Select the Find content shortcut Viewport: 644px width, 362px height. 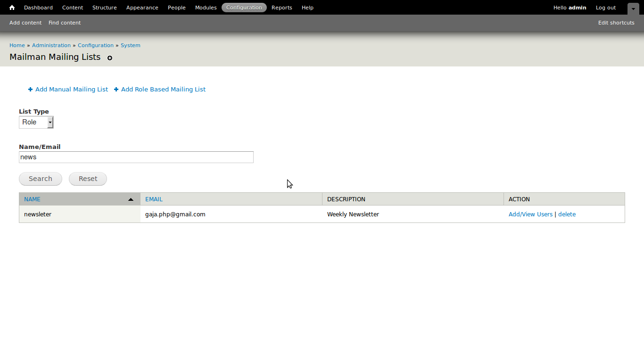[x=65, y=23]
